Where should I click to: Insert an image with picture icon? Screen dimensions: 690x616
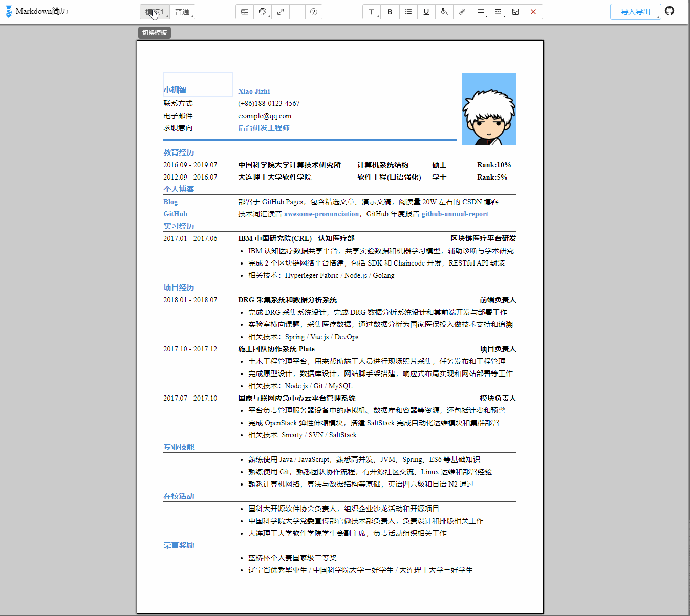pyautogui.click(x=515, y=12)
